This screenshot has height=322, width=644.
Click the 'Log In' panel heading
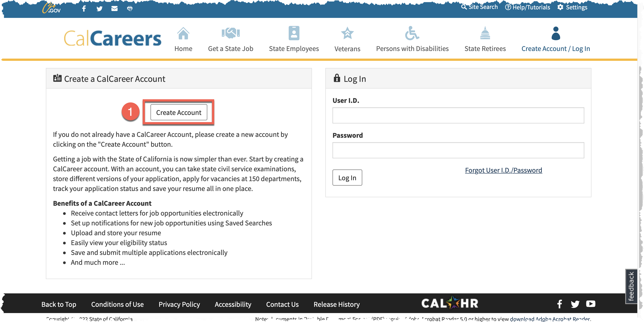point(354,79)
